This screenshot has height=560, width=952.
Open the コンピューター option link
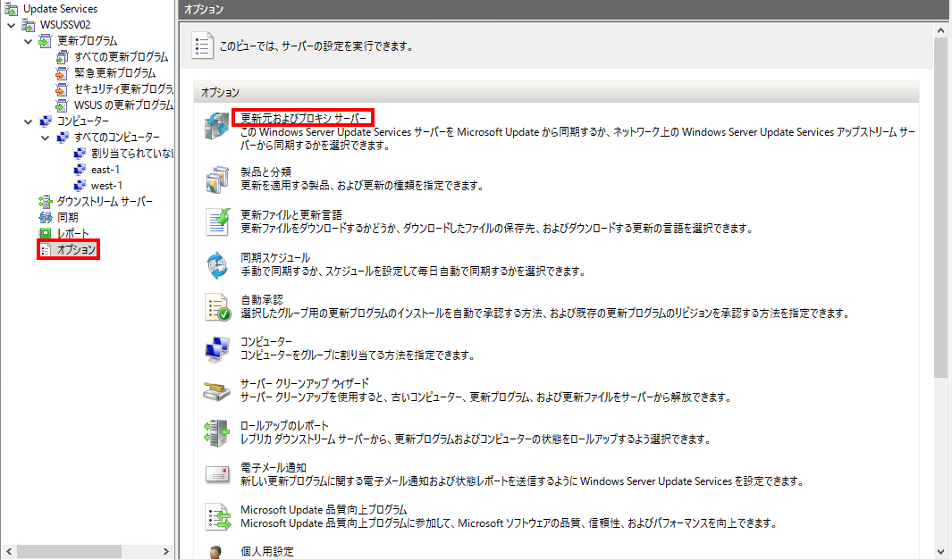click(266, 342)
